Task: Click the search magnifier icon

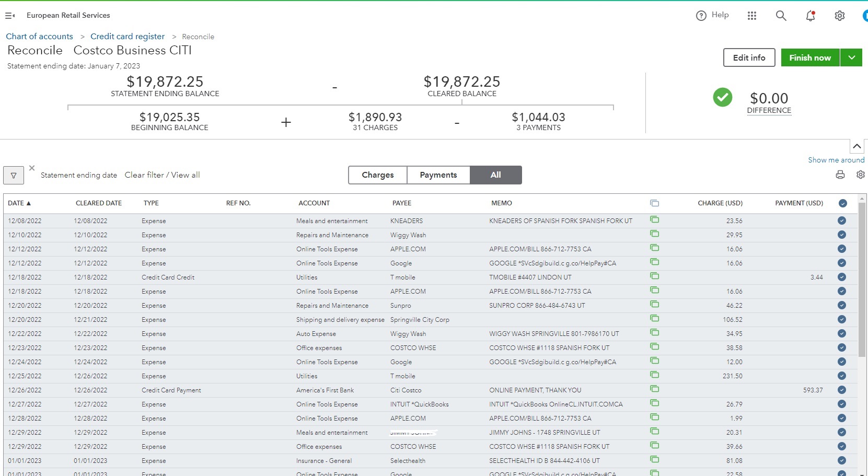Action: (x=781, y=16)
